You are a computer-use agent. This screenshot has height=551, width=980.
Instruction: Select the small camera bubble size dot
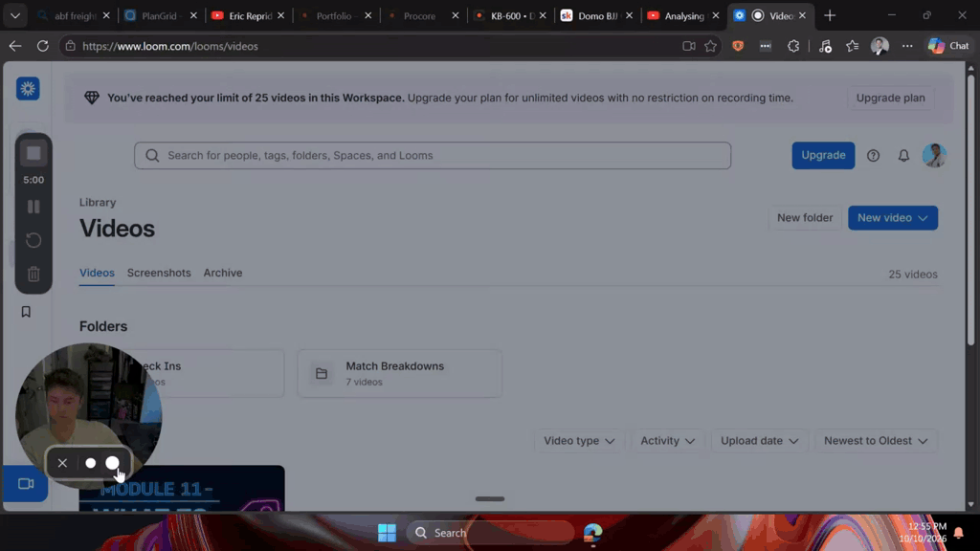tap(91, 463)
